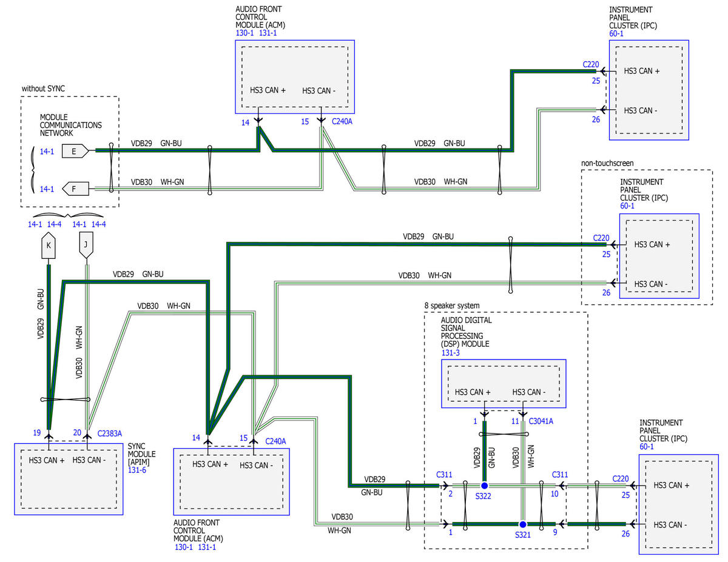Click the C2383A connector label

coord(110,433)
